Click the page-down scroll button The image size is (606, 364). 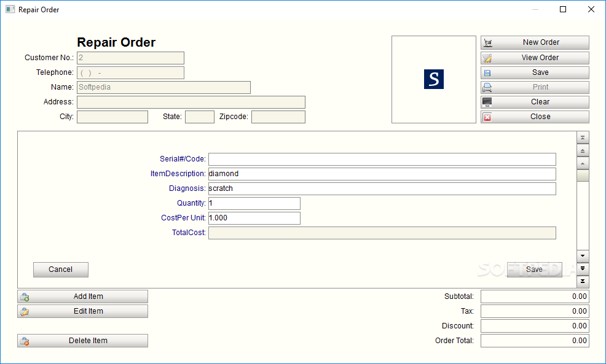pyautogui.click(x=583, y=268)
